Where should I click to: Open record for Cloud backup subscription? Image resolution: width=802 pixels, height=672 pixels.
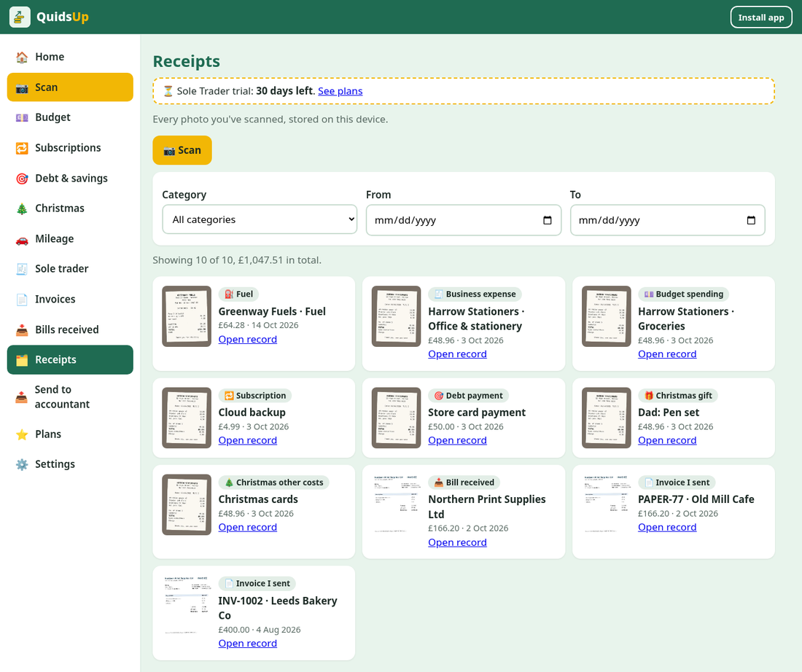[248, 441]
